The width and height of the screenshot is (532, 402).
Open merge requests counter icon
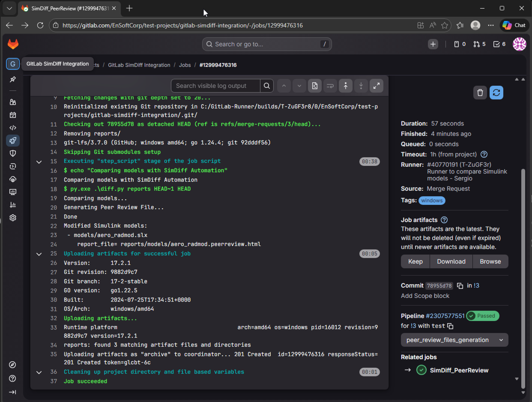[479, 44]
